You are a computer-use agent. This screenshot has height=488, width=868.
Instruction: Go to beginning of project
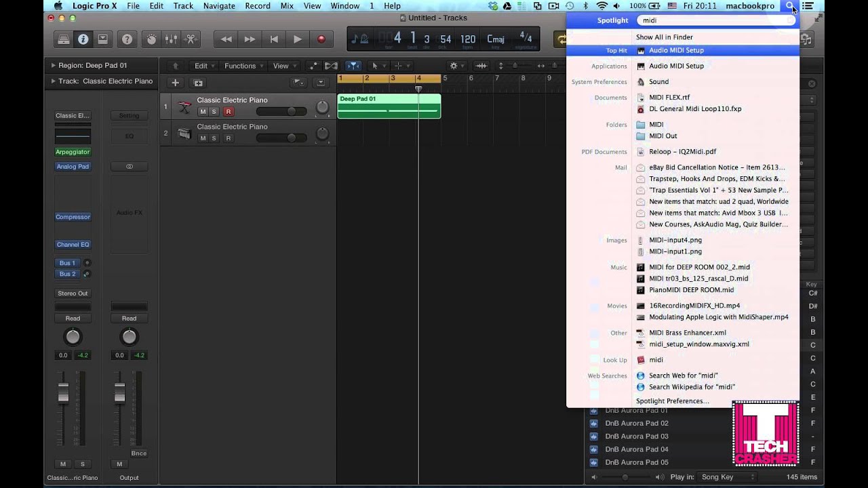274,39
